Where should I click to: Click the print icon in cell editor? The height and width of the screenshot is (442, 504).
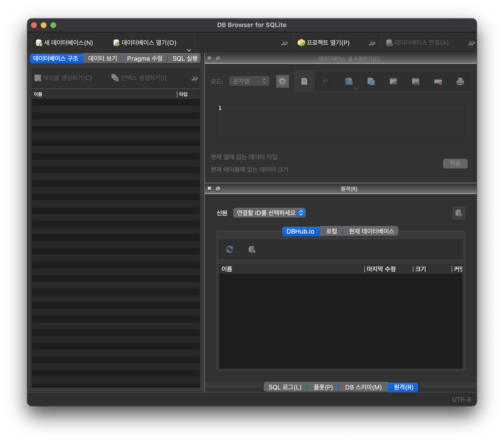[460, 82]
